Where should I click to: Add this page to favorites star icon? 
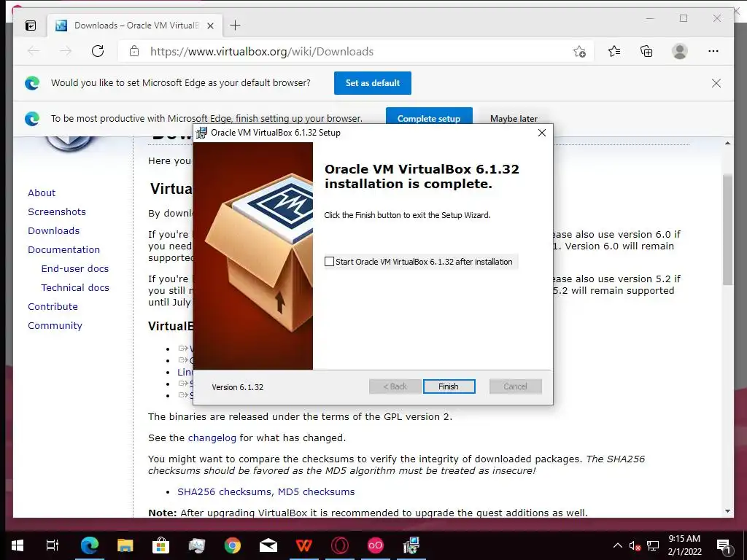point(579,51)
